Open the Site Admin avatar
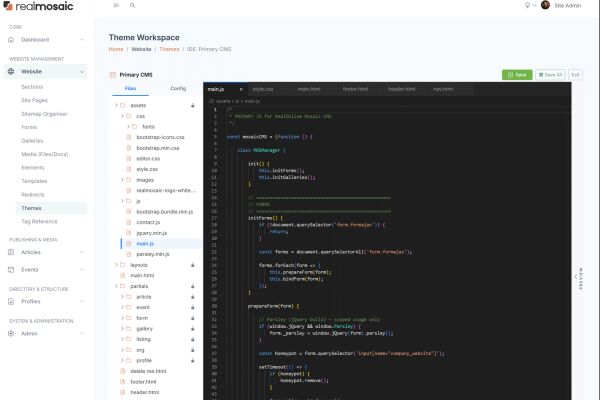The image size is (600, 400). tap(545, 5)
